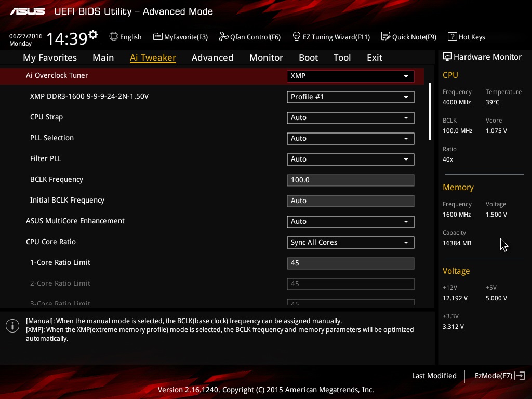Click the CPU ratio value 40x

tap(447, 159)
